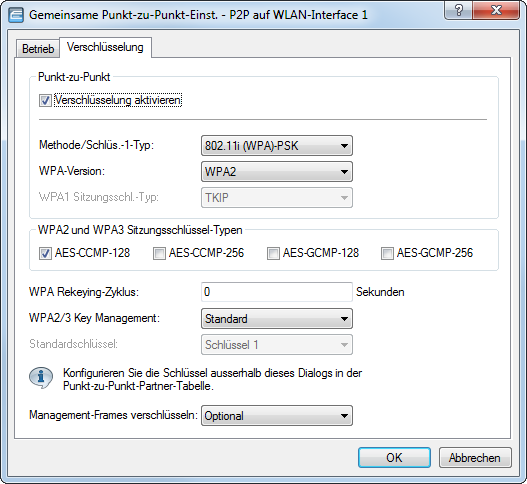
Task: Toggle the AES-CCMP-128 checkbox
Action: 45,253
